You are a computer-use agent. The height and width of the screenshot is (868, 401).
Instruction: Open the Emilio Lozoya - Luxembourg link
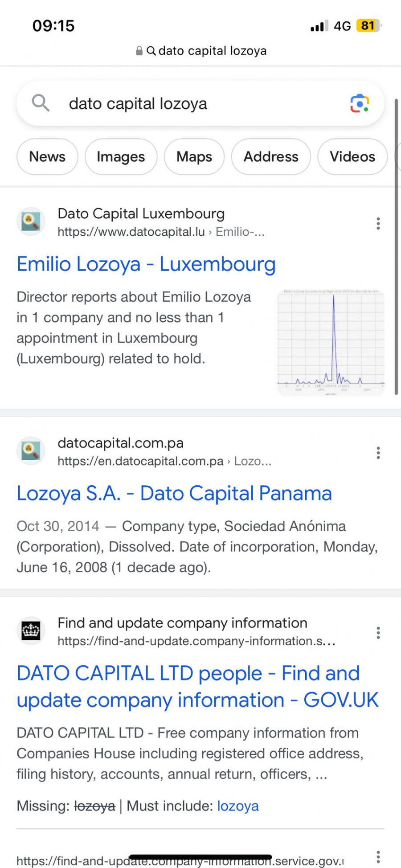coord(146,264)
